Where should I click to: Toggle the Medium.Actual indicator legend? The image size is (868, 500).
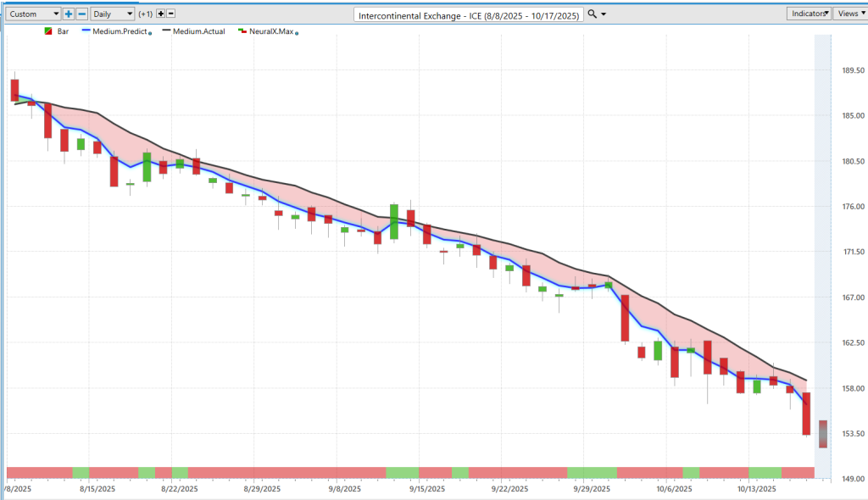[x=202, y=31]
